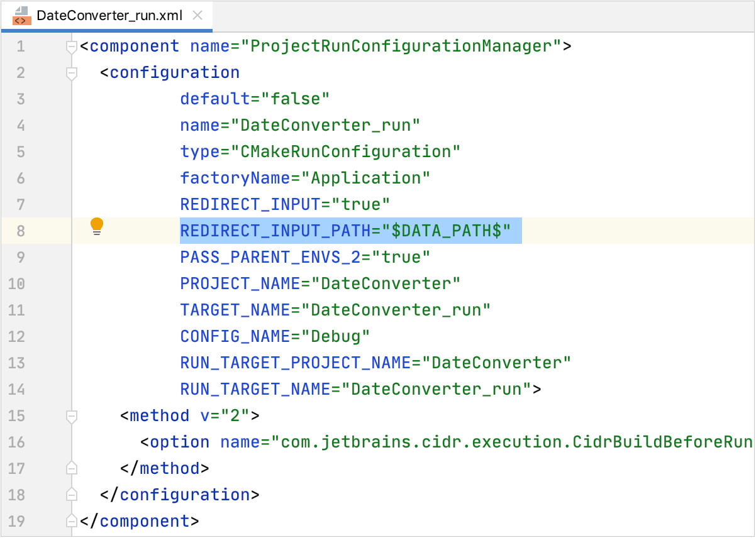Click line number 1 in the gutter
The height and width of the screenshot is (538, 756).
pos(19,46)
